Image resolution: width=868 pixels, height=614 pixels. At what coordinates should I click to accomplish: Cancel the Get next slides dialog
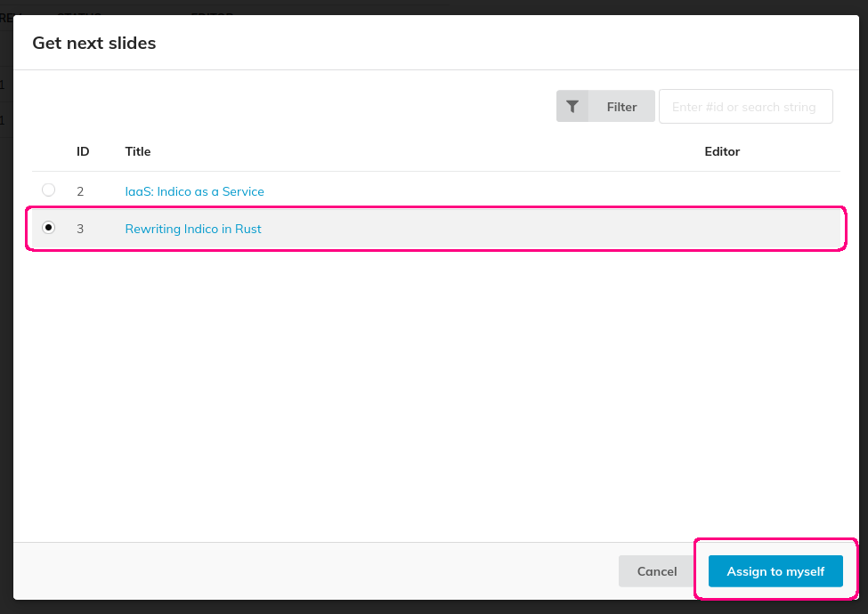coord(656,571)
